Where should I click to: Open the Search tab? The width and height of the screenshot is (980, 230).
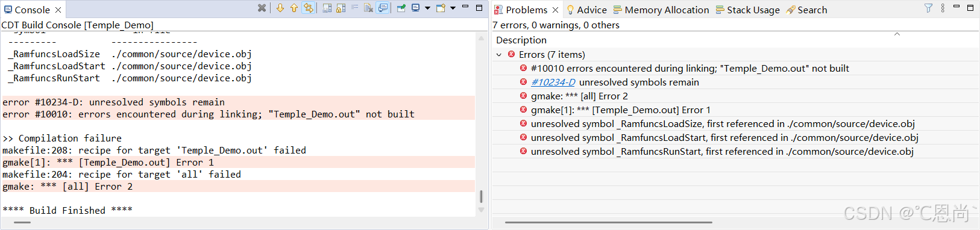806,10
